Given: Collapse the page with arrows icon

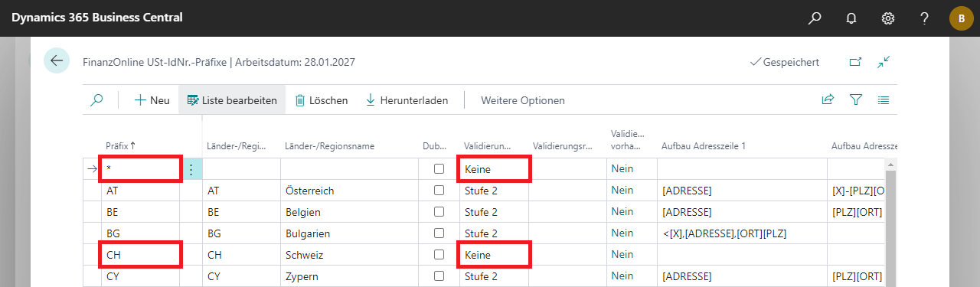Looking at the screenshot, I should coord(884,62).
